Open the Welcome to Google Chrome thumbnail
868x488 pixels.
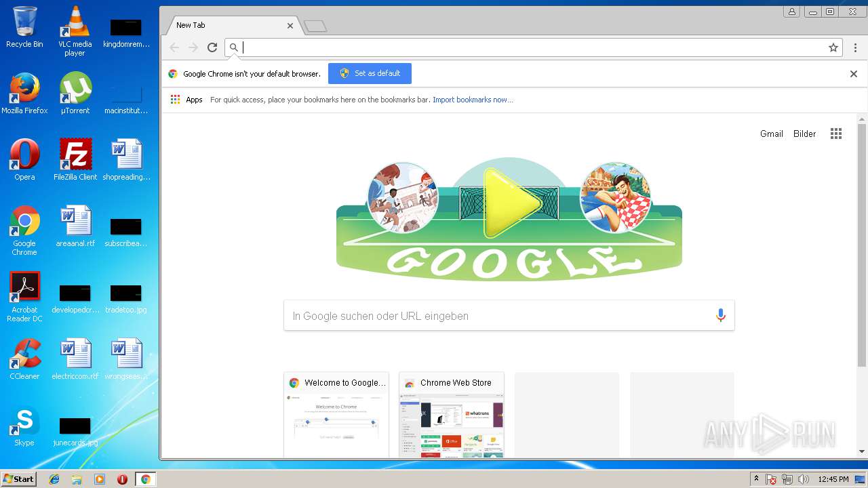click(x=336, y=415)
